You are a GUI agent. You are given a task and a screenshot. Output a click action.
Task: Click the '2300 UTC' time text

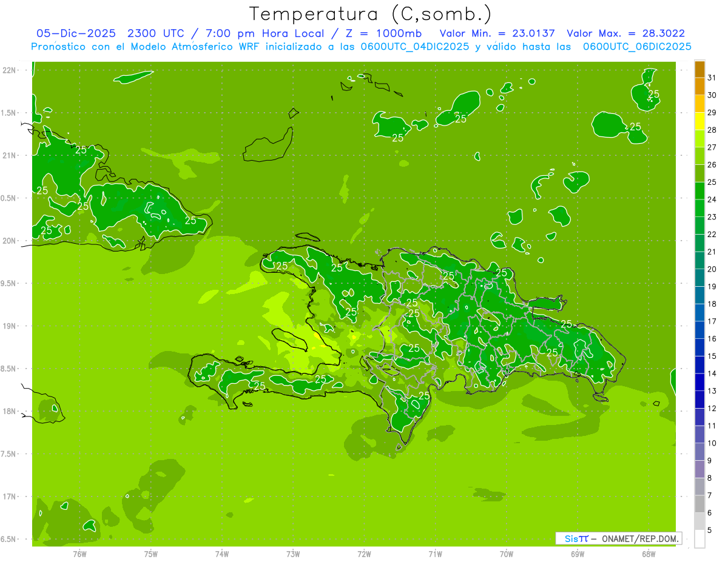tap(157, 33)
